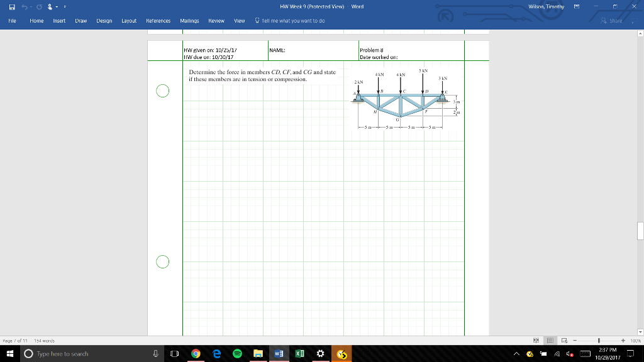The height and width of the screenshot is (362, 644).
Task: Zoom out using the minus icon
Action: (x=574, y=340)
